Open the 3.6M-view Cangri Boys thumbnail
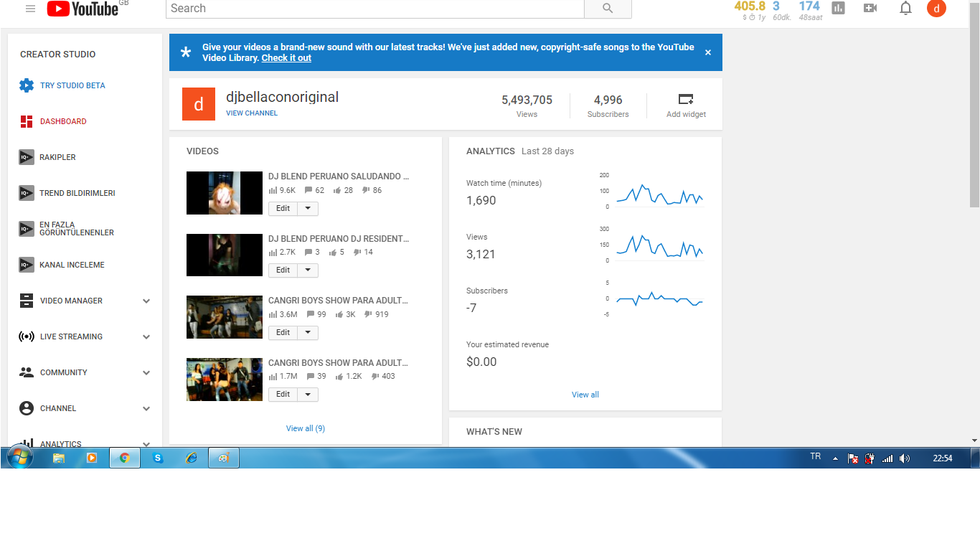 pyautogui.click(x=225, y=317)
